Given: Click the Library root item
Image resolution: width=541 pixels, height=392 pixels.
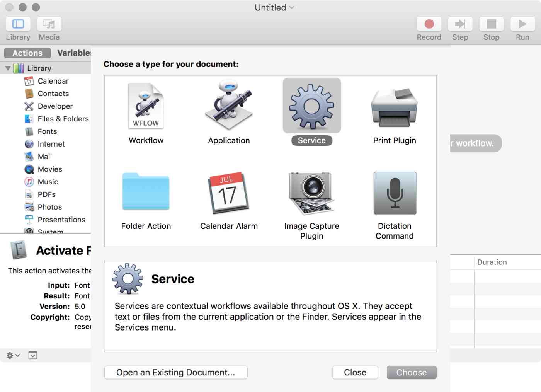Looking at the screenshot, I should tap(46, 68).
